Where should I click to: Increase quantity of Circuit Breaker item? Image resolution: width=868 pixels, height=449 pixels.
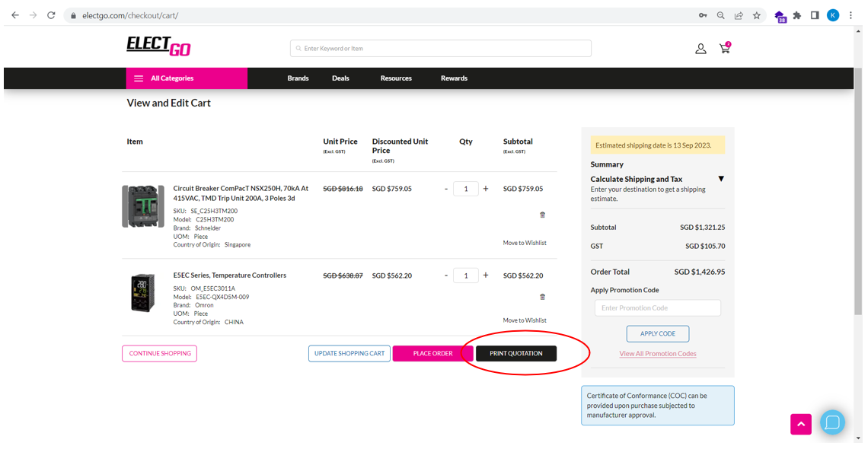click(x=486, y=189)
